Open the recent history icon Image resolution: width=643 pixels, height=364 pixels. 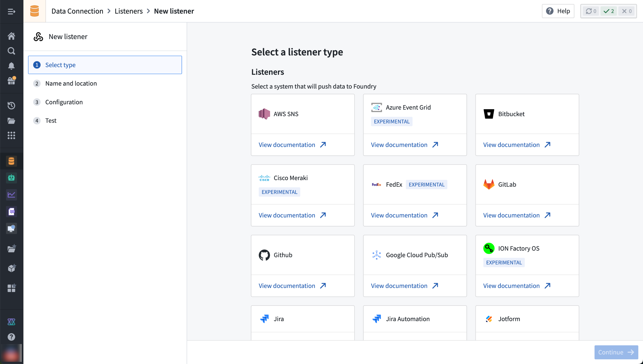coord(11,106)
